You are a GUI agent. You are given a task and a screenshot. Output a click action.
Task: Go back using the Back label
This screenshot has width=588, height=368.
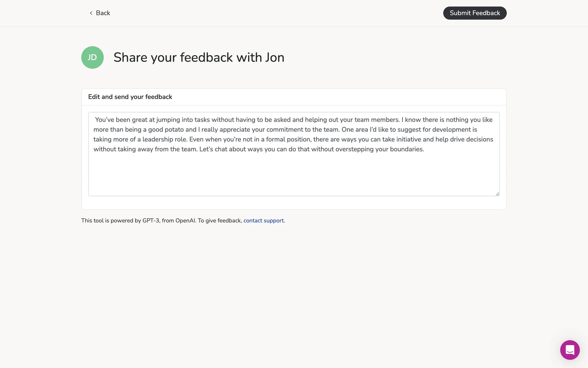(103, 13)
